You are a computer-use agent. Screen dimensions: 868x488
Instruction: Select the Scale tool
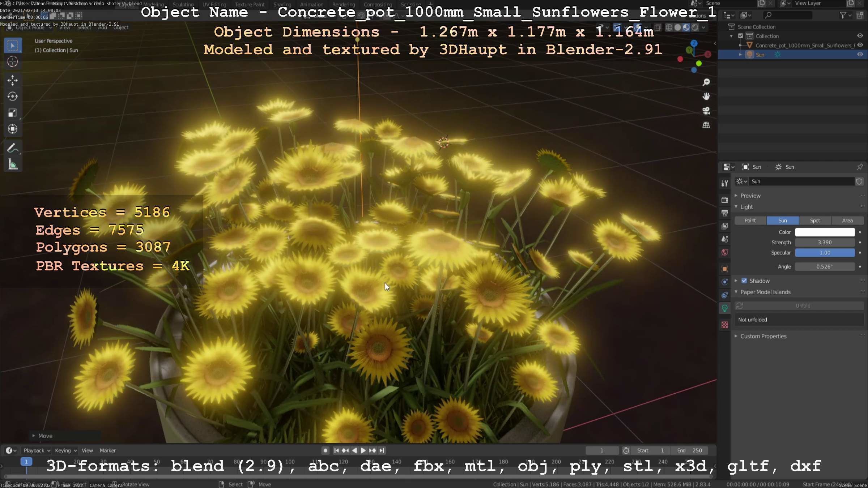pyautogui.click(x=13, y=113)
